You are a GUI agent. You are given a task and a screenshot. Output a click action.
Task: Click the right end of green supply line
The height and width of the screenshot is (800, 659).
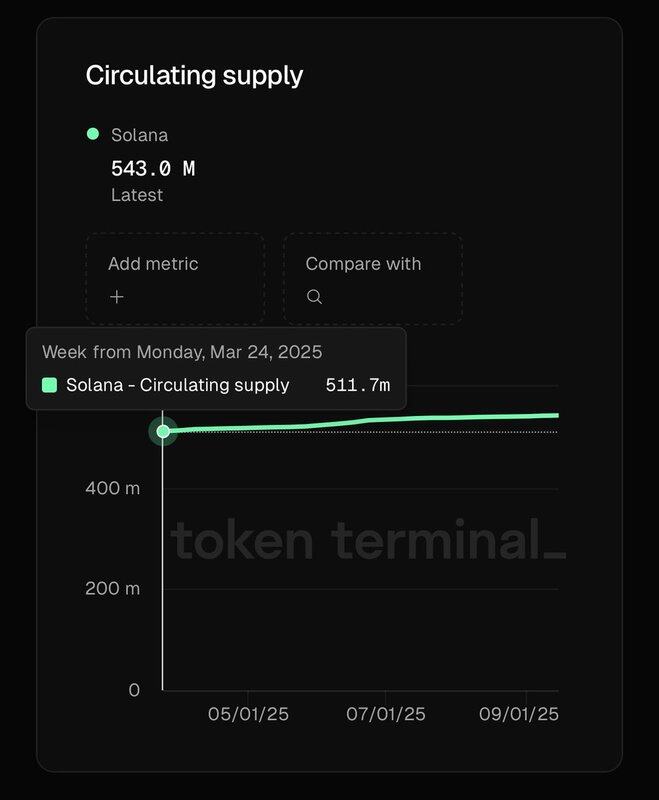pos(556,415)
